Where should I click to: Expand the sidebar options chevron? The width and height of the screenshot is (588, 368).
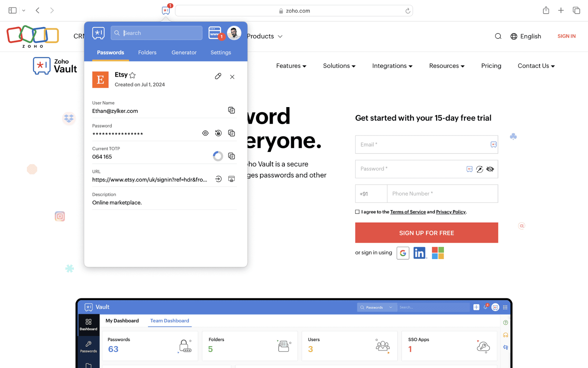point(24,11)
